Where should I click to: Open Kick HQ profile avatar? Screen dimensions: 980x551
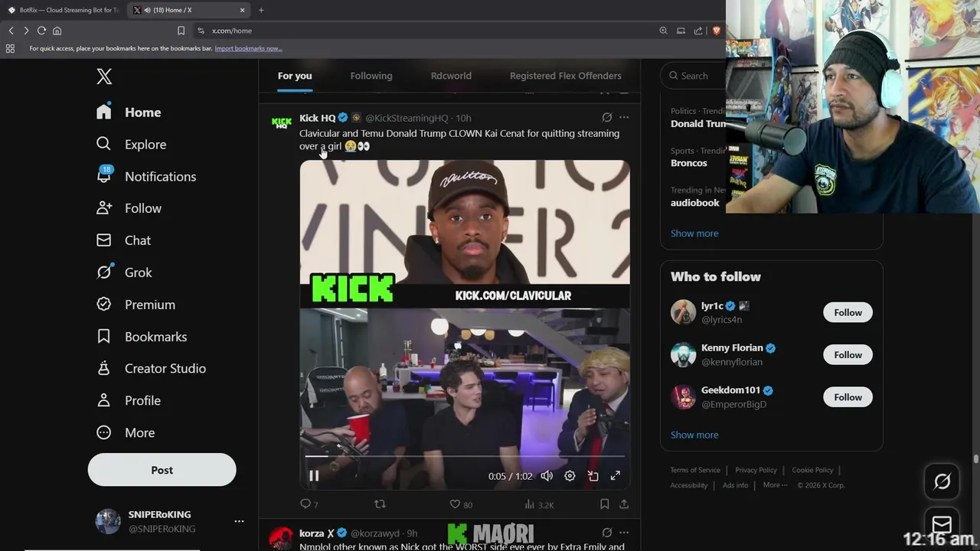click(x=282, y=122)
